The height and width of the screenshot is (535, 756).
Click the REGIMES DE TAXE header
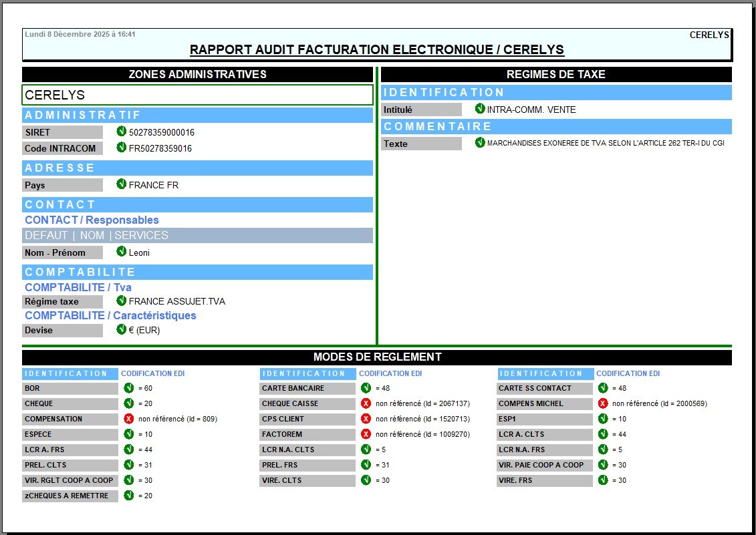pos(555,74)
